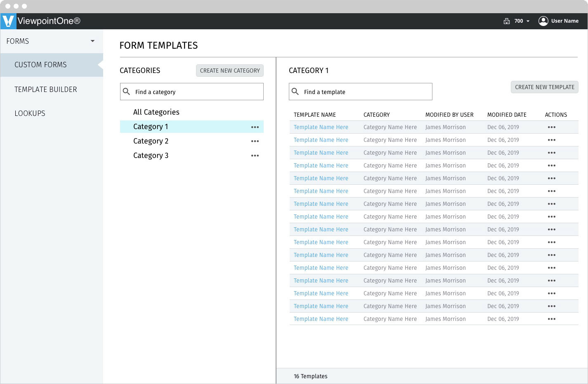Open the Category 3 ellipsis menu
Image resolution: width=588 pixels, height=384 pixels.
tap(255, 156)
